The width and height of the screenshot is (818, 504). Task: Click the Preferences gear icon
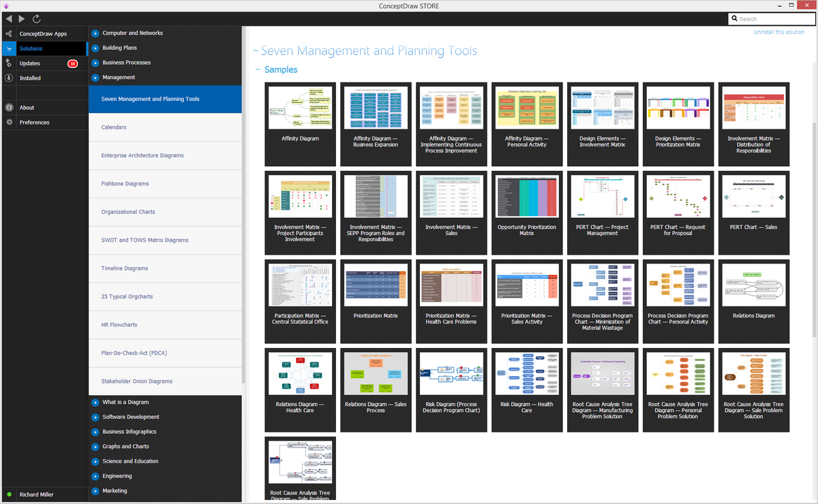(x=8, y=122)
